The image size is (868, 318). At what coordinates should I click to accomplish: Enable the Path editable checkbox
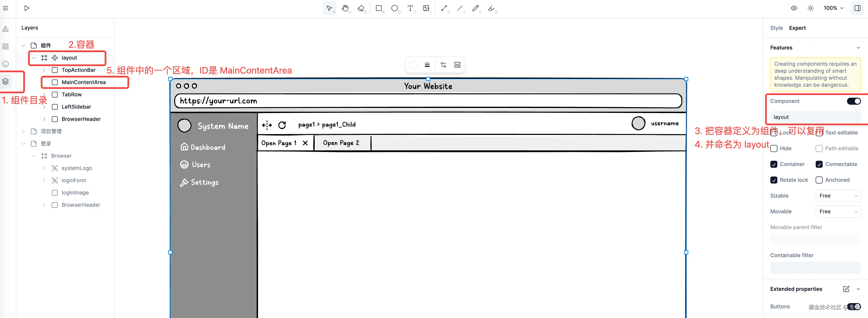[x=819, y=148]
